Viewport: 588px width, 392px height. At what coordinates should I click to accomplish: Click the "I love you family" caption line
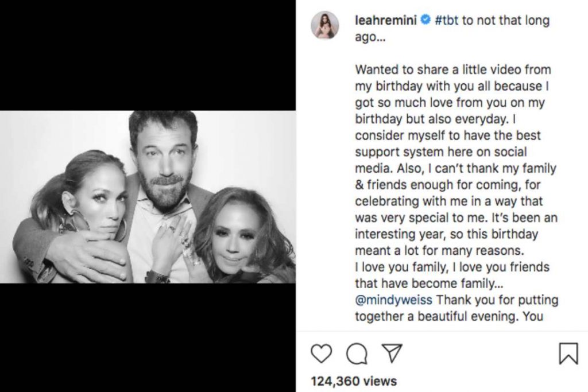point(452,267)
